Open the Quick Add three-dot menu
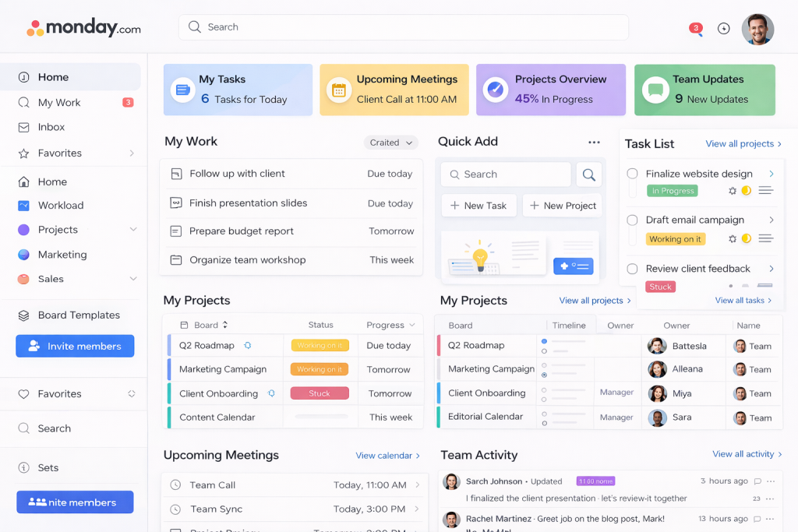Image resolution: width=798 pixels, height=532 pixels. (594, 143)
